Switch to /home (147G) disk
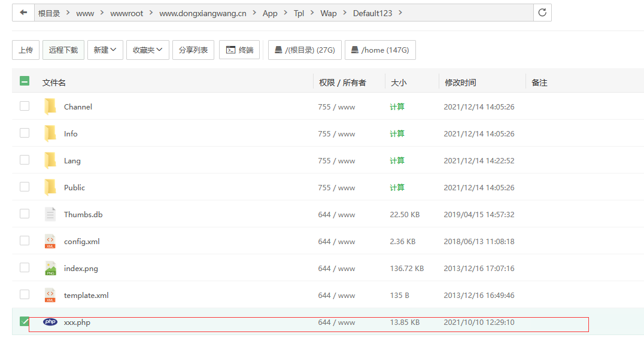 coord(380,50)
